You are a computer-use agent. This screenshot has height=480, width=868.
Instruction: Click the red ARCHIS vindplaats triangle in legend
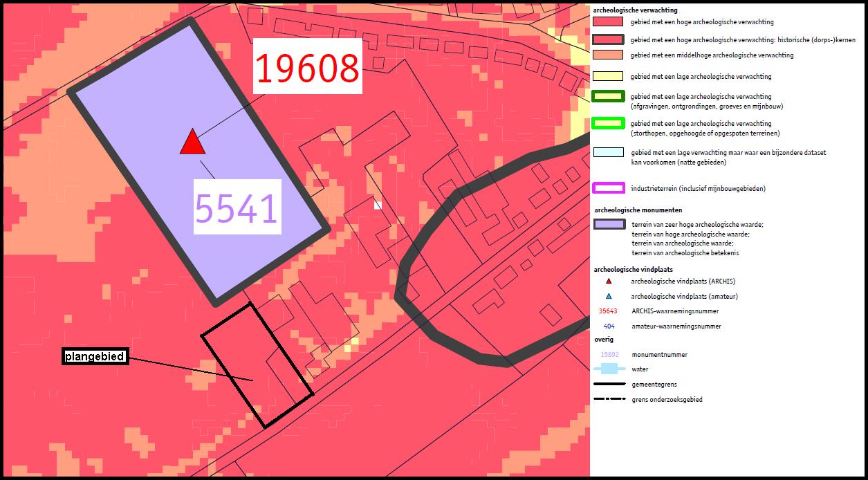609,281
